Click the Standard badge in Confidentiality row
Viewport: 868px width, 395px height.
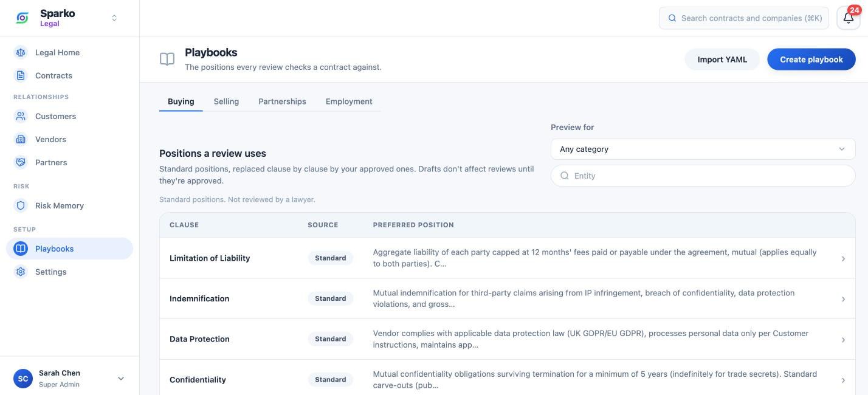pyautogui.click(x=330, y=380)
